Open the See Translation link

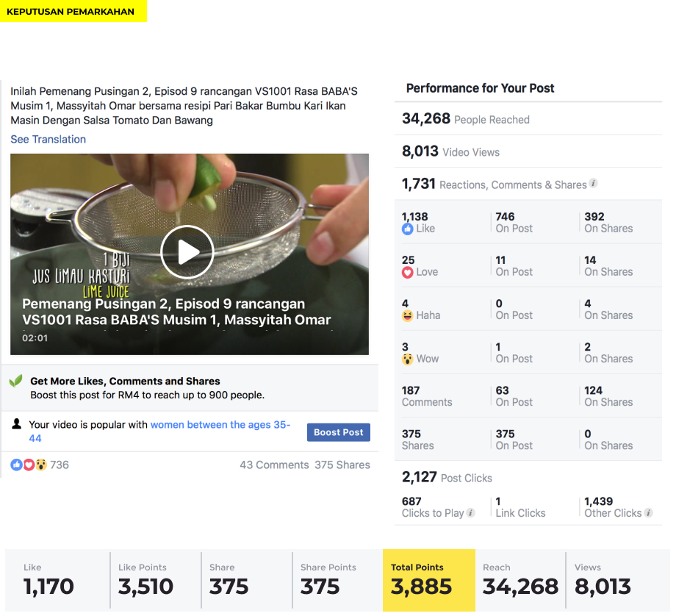[x=48, y=140]
